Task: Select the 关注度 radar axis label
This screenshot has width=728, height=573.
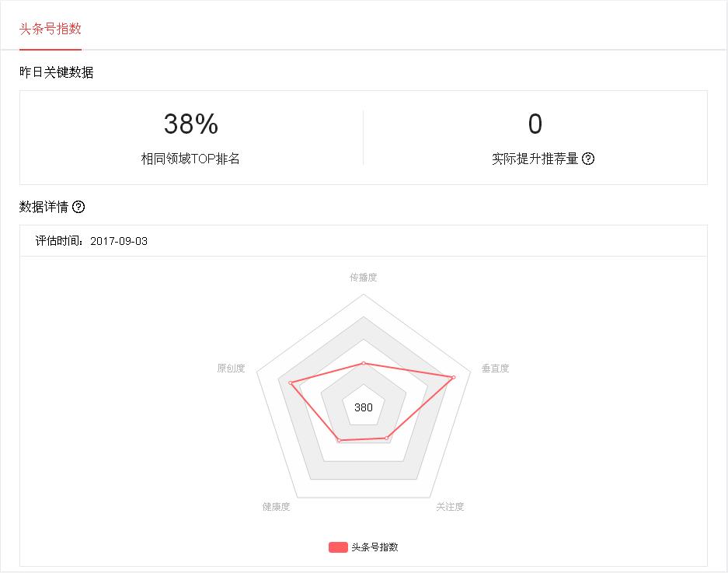Action: (x=450, y=507)
